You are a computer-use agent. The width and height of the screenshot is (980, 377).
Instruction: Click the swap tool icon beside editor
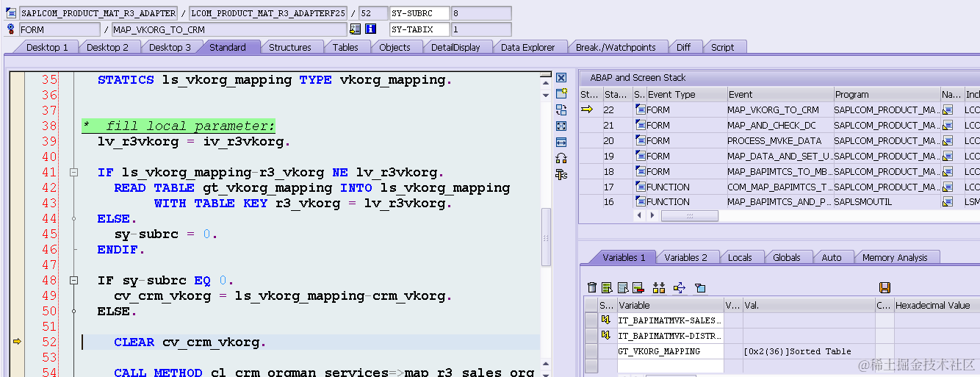click(561, 110)
